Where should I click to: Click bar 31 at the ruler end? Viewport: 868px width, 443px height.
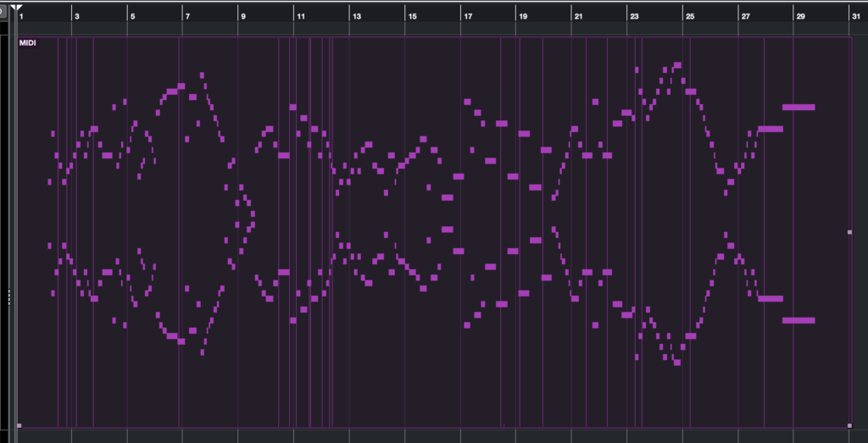(x=855, y=16)
